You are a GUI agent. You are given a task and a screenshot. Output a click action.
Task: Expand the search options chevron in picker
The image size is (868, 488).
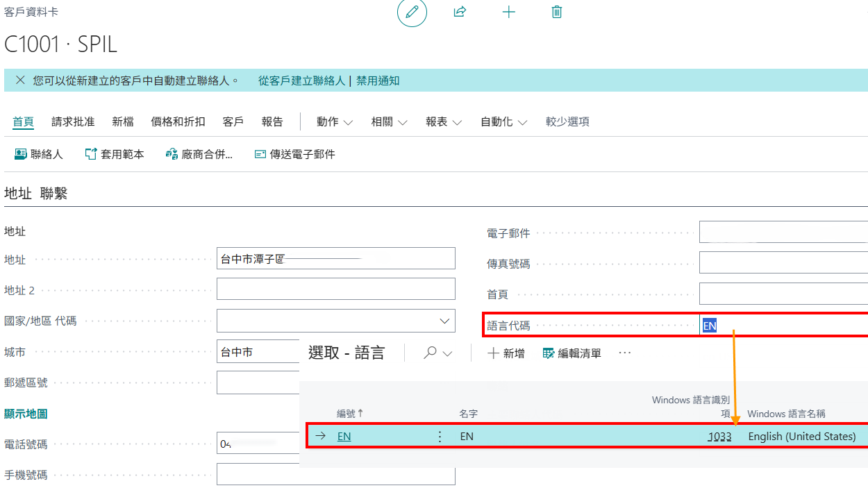(x=447, y=354)
